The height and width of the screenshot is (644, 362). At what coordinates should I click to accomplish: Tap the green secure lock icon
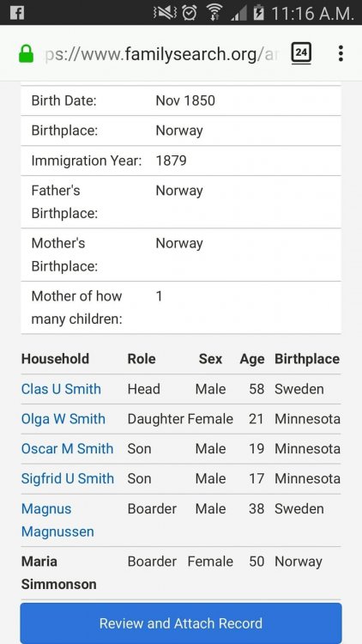(x=26, y=54)
